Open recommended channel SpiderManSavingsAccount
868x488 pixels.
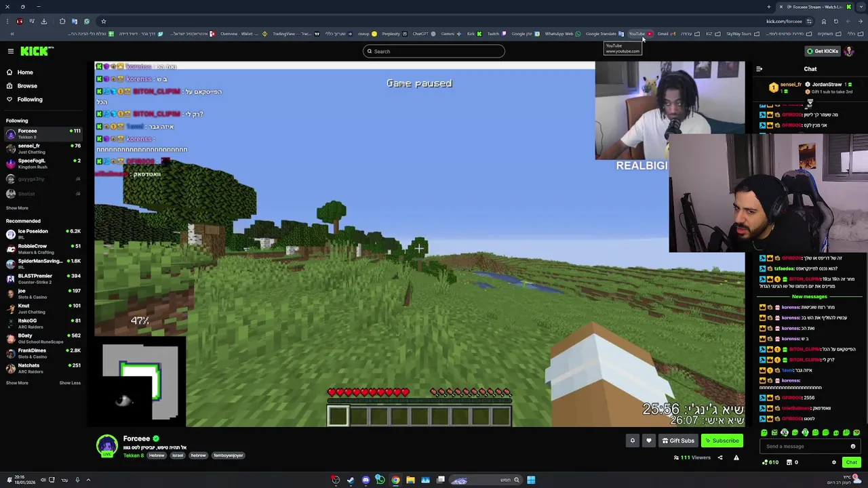pyautogui.click(x=42, y=264)
